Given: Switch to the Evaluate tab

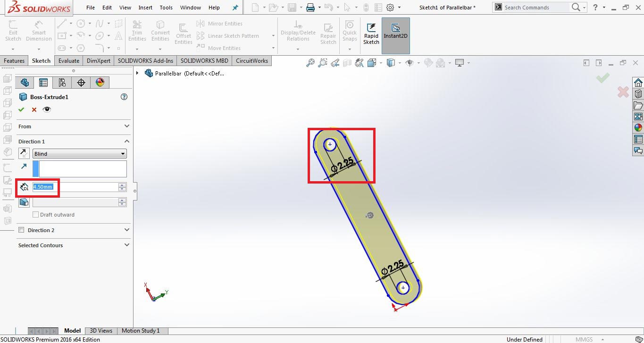Looking at the screenshot, I should (69, 61).
